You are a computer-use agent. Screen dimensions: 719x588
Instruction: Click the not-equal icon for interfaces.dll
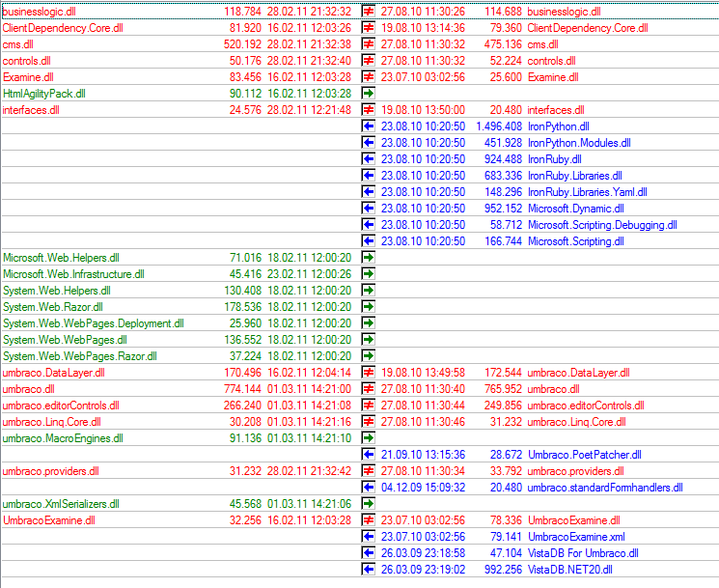(x=369, y=110)
